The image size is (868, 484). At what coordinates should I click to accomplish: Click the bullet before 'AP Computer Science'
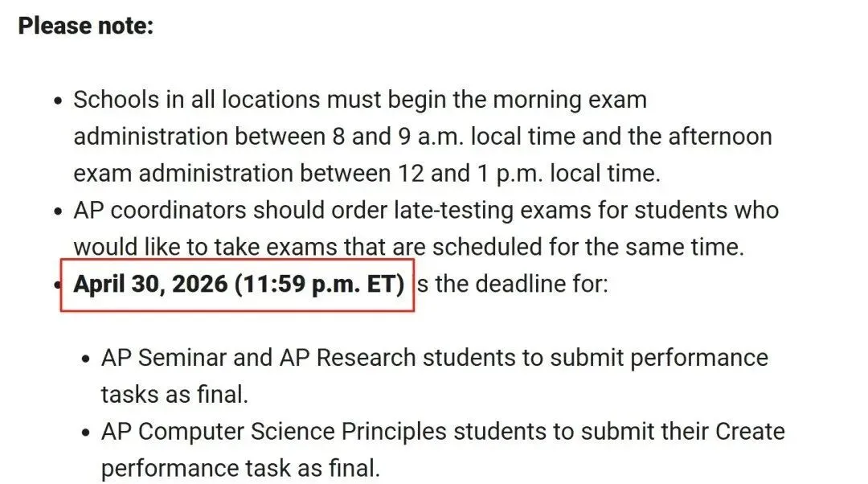[86, 433]
